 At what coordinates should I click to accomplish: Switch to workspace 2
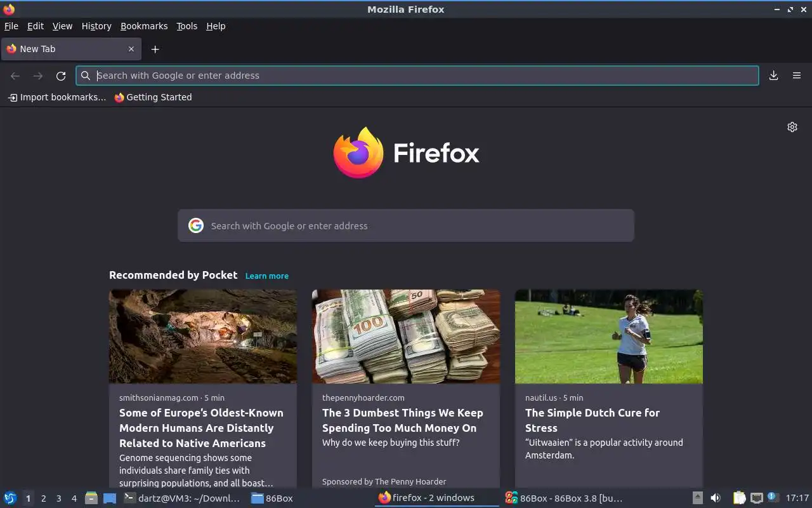(x=43, y=498)
